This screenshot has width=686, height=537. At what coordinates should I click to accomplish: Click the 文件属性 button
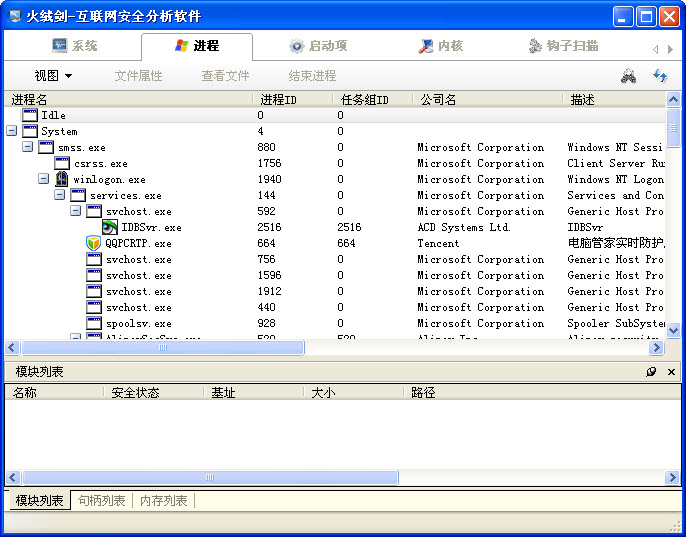(x=138, y=76)
